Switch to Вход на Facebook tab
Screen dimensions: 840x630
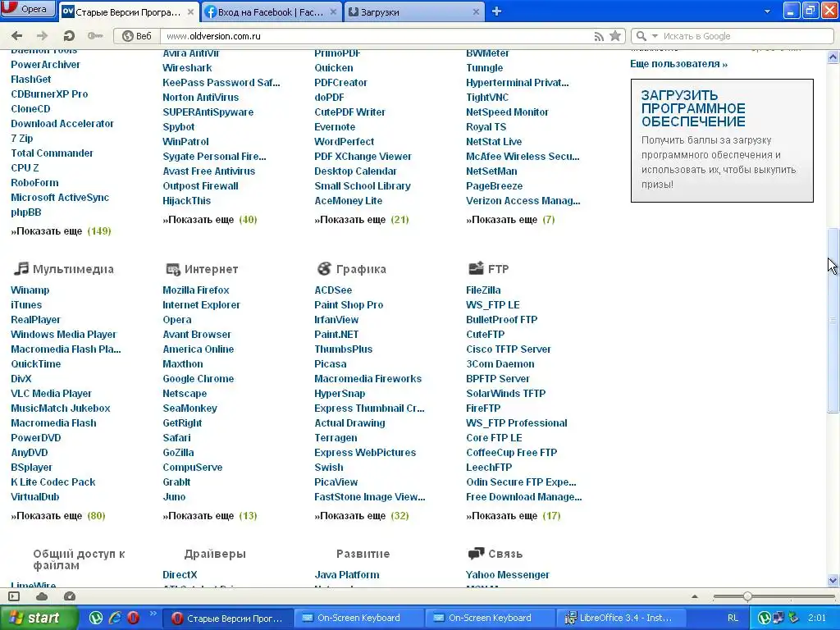coord(271,11)
